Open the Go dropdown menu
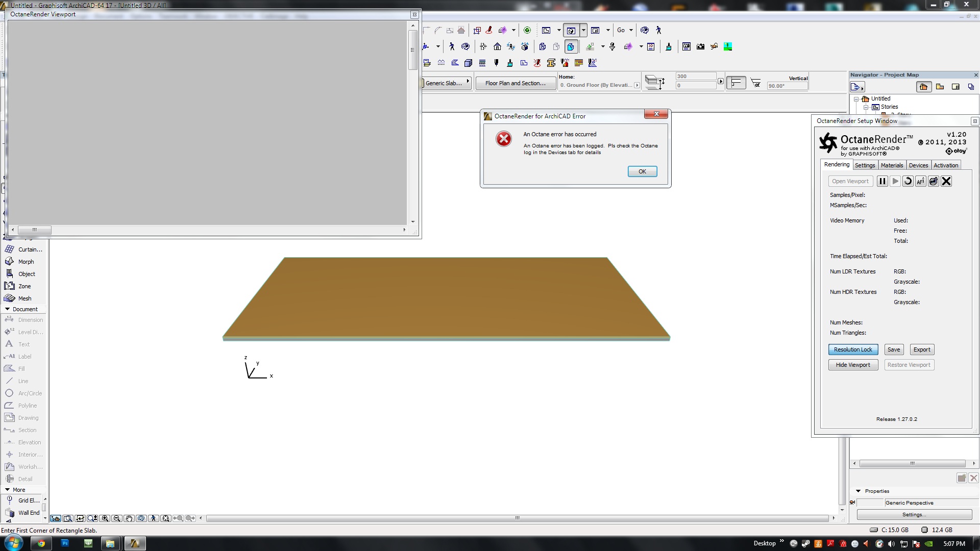The image size is (980, 551). point(625,30)
